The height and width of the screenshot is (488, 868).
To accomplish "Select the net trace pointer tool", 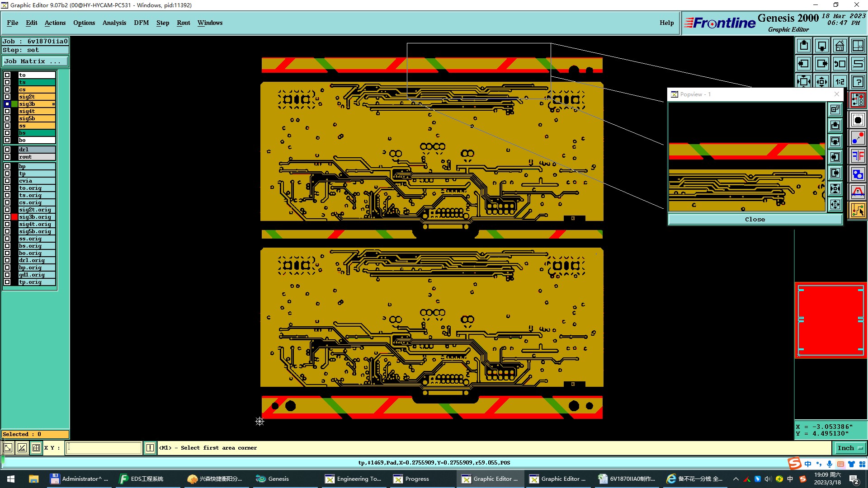I will (x=858, y=210).
